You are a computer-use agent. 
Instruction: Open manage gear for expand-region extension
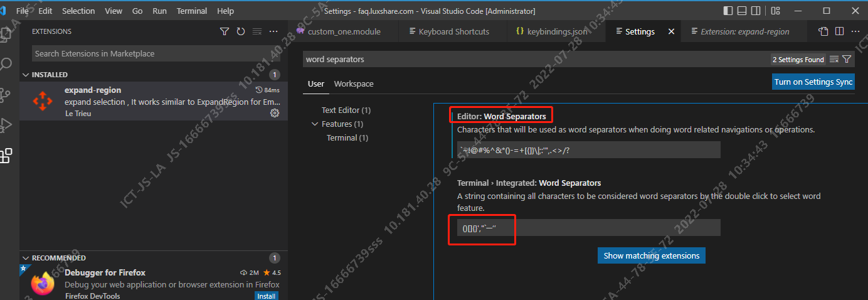(x=274, y=113)
